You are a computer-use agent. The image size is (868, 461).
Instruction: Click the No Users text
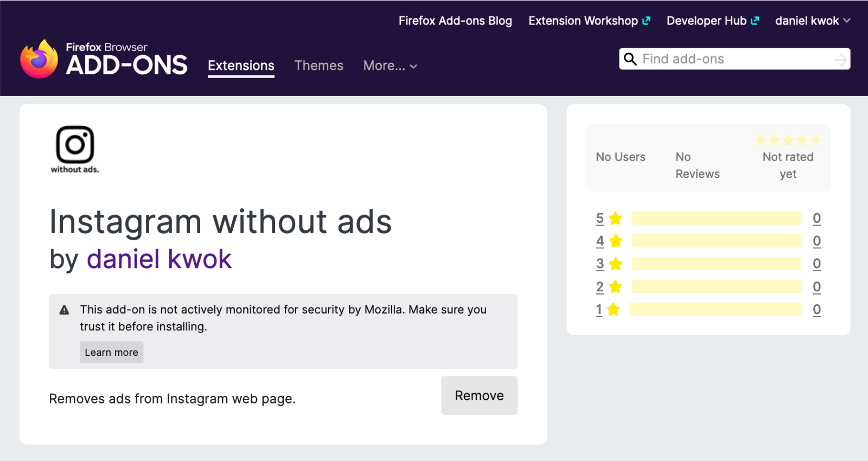pyautogui.click(x=621, y=157)
